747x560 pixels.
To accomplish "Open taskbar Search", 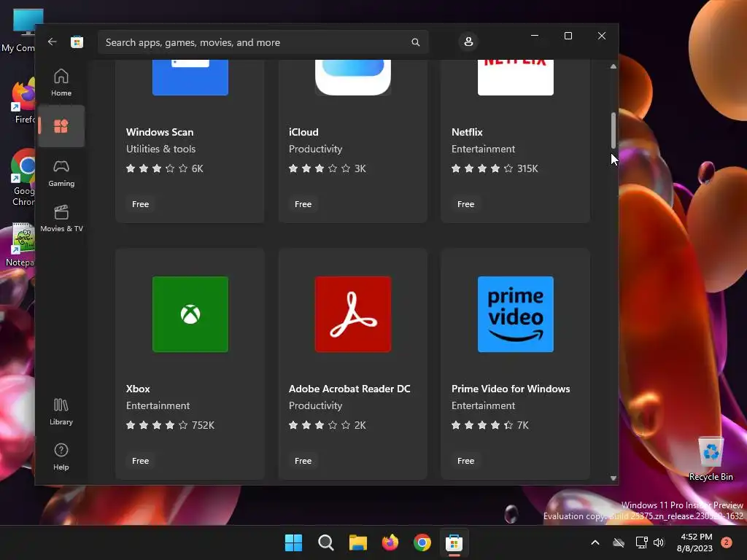I will [x=326, y=542].
